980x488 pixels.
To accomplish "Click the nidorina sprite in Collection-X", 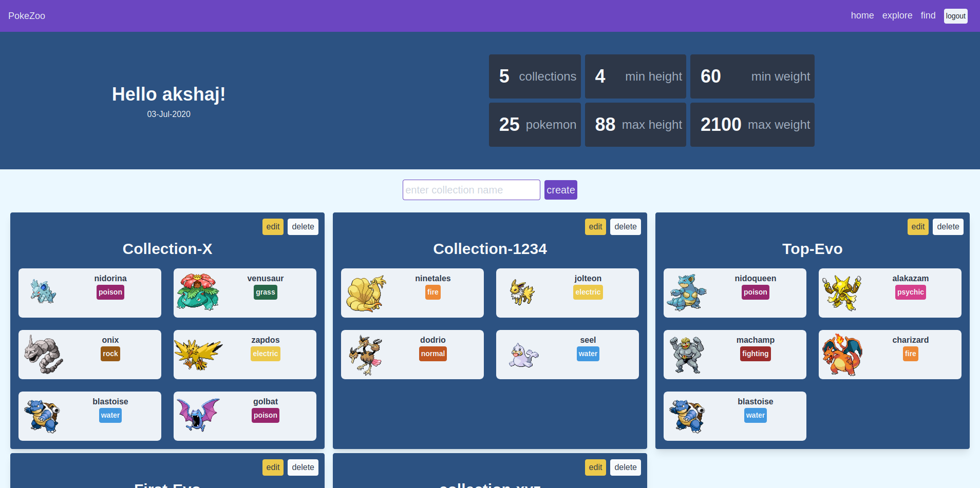I will [x=43, y=292].
